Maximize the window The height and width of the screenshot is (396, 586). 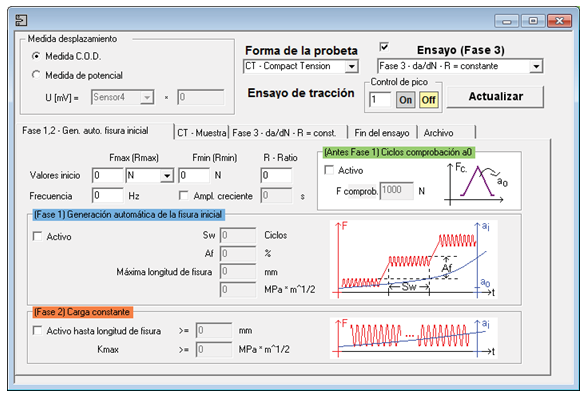click(x=533, y=21)
